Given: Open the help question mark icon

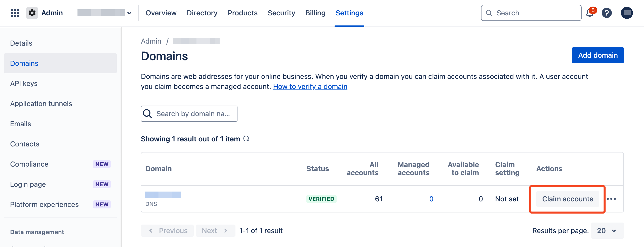Looking at the screenshot, I should pos(607,13).
